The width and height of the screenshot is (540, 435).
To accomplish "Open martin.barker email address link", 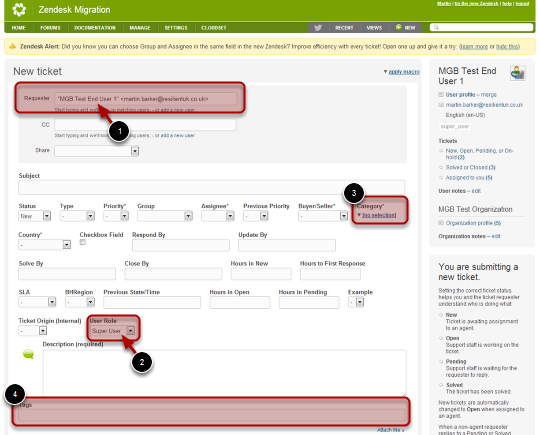I will [x=484, y=105].
